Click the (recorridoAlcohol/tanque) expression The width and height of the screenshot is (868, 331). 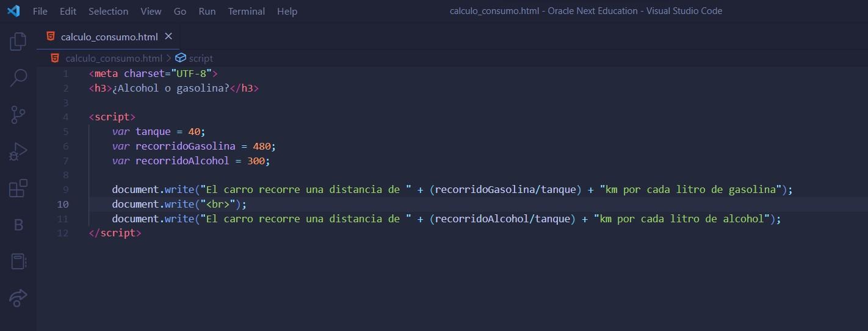[x=502, y=219]
